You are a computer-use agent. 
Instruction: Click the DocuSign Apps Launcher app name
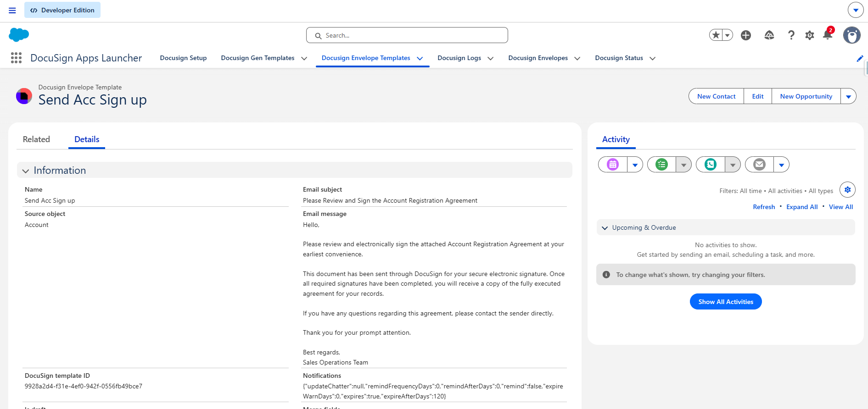pyautogui.click(x=86, y=58)
